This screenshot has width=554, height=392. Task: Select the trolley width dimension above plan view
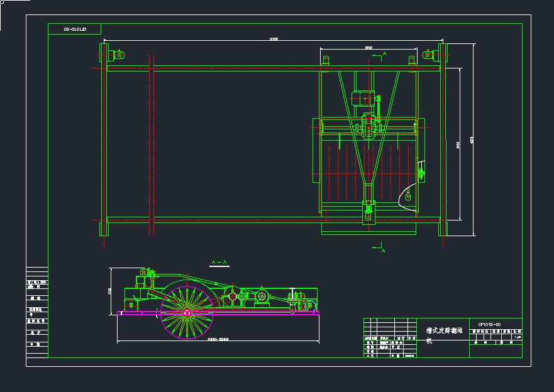coord(368,48)
